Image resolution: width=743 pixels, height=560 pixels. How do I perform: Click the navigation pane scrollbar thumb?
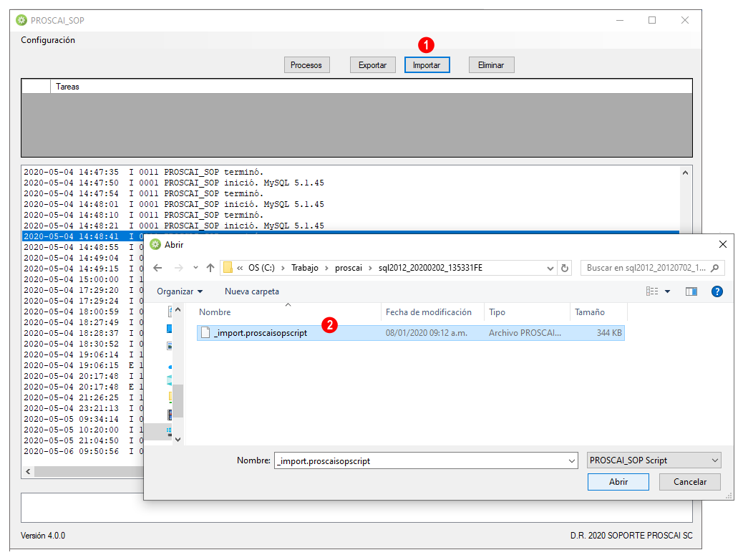tap(178, 401)
